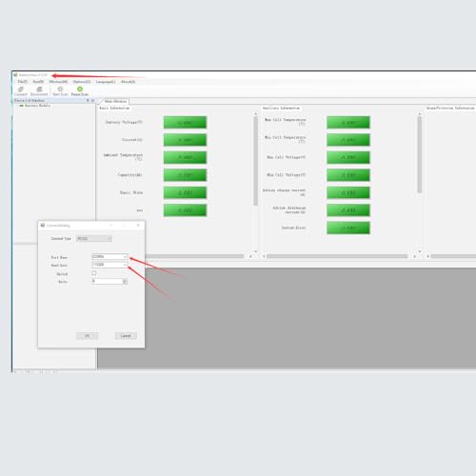Open the Options menu

[x=82, y=82]
